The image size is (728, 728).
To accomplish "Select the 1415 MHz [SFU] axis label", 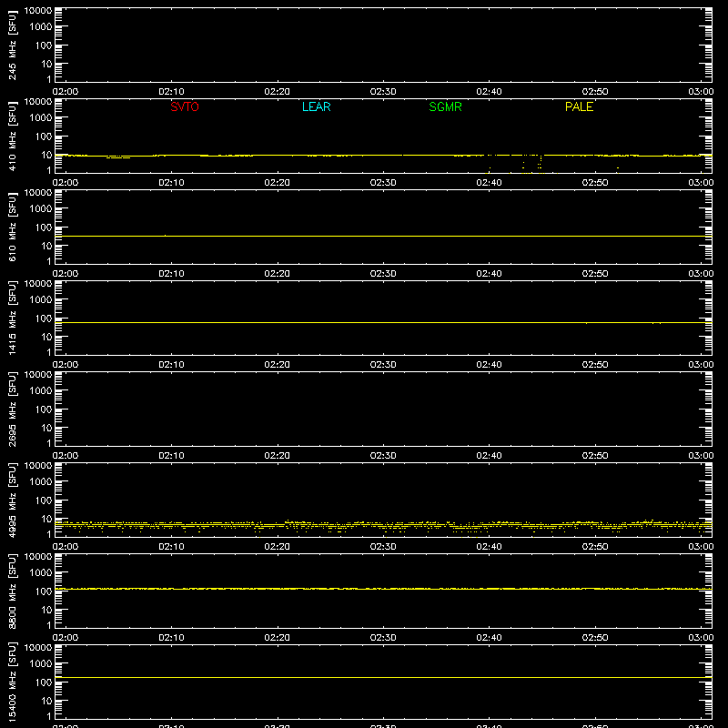I will click(x=12, y=318).
